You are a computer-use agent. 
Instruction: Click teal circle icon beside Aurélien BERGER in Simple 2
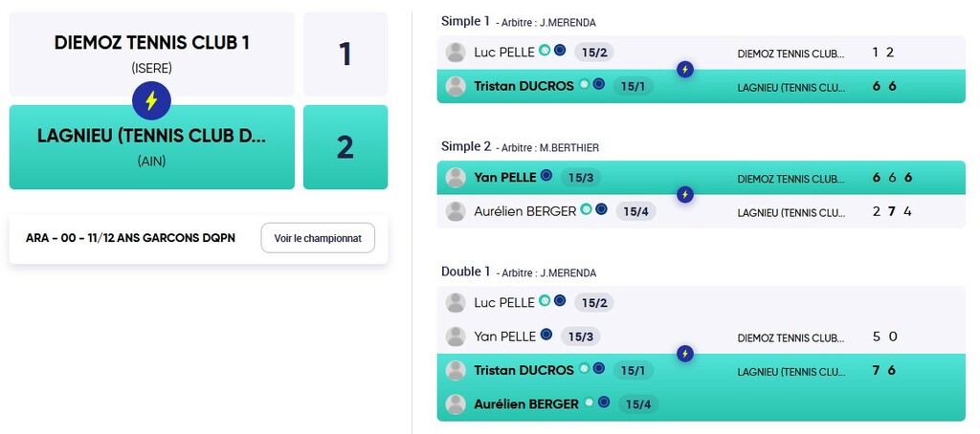pyautogui.click(x=586, y=209)
